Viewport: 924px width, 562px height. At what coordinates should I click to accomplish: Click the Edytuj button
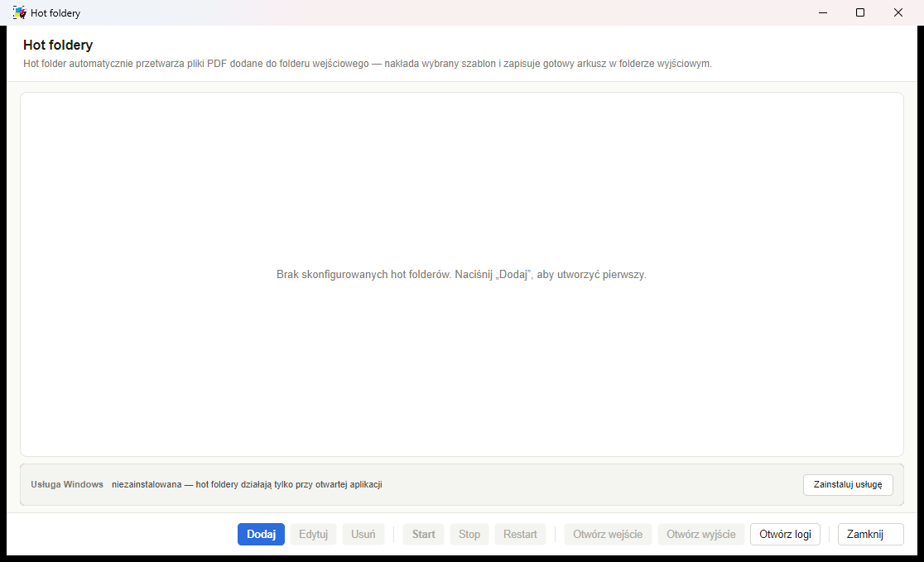(x=313, y=535)
